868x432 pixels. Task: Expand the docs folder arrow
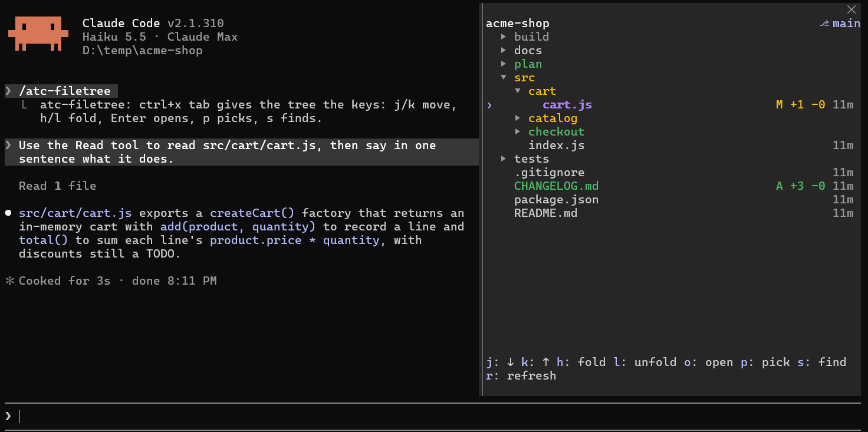click(504, 50)
